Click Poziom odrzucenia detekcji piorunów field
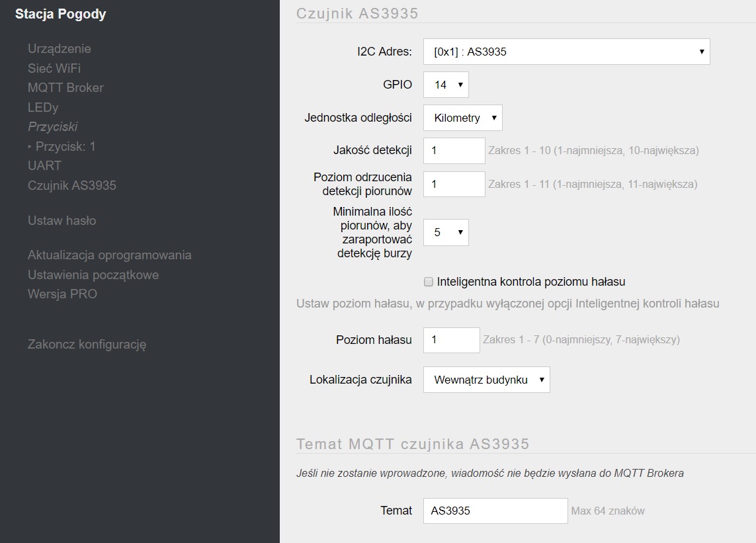Image resolution: width=756 pixels, height=543 pixels. click(454, 185)
